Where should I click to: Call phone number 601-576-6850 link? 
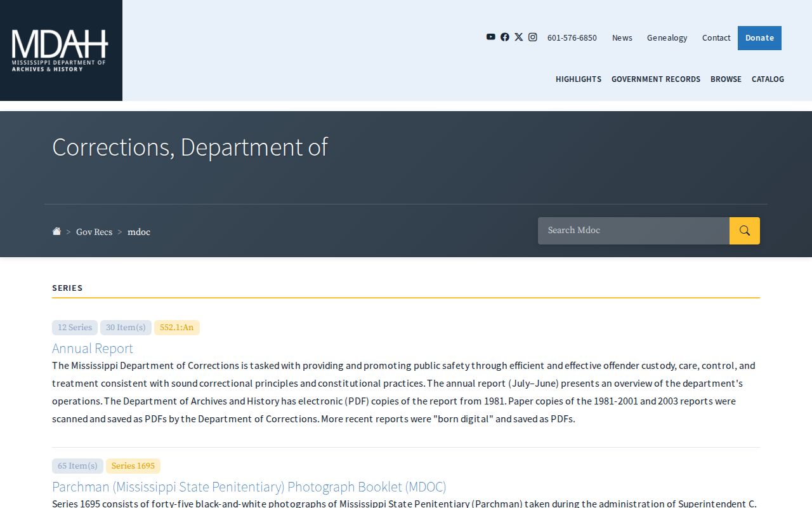click(572, 37)
